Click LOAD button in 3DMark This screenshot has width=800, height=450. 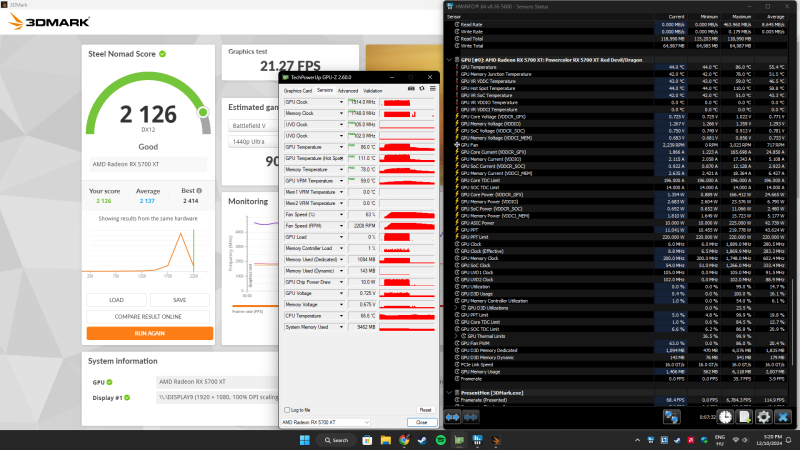click(116, 300)
